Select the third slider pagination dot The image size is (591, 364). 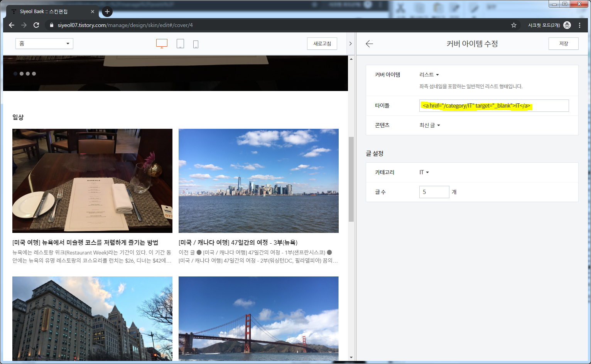[28, 74]
